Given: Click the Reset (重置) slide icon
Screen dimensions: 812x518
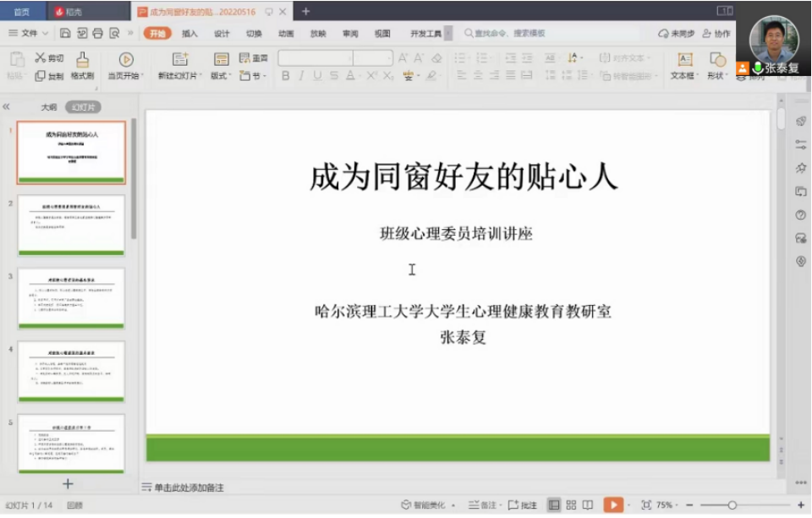Looking at the screenshot, I should pos(253,58).
